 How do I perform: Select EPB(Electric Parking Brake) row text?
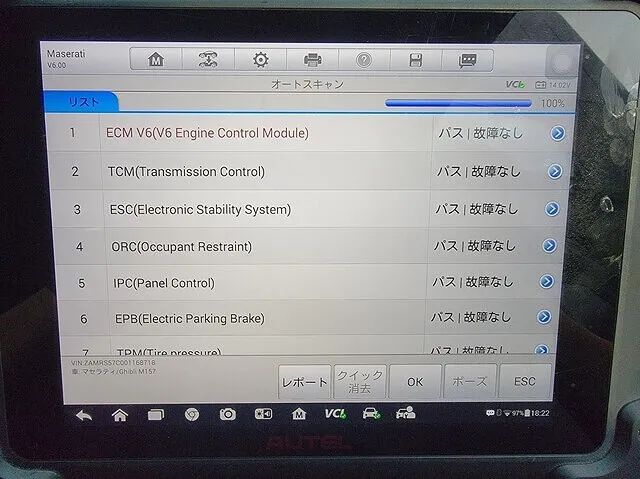(x=190, y=318)
